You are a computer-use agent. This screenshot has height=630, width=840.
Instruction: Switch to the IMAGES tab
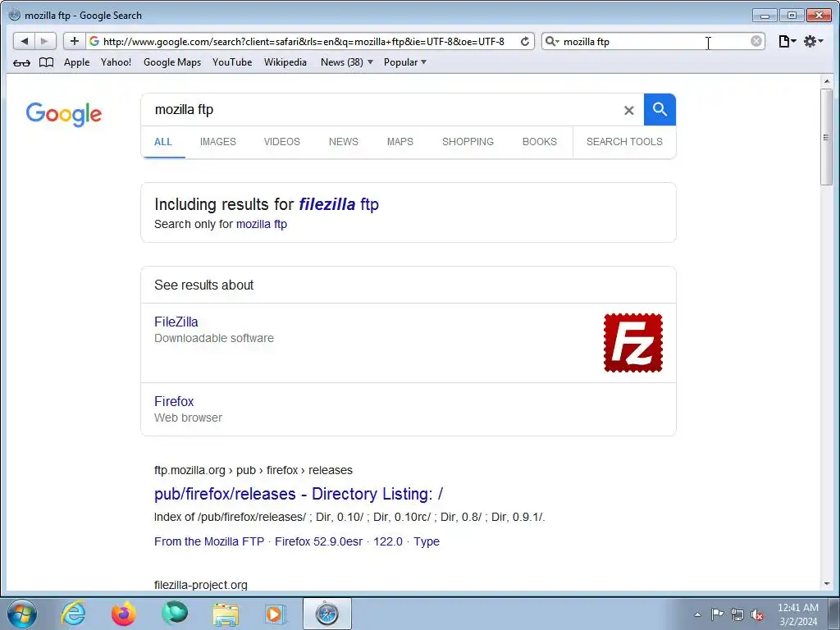click(218, 142)
